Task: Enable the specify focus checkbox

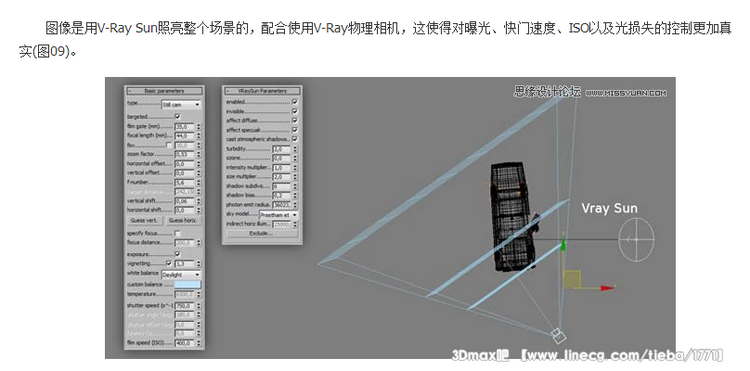Action: (177, 233)
